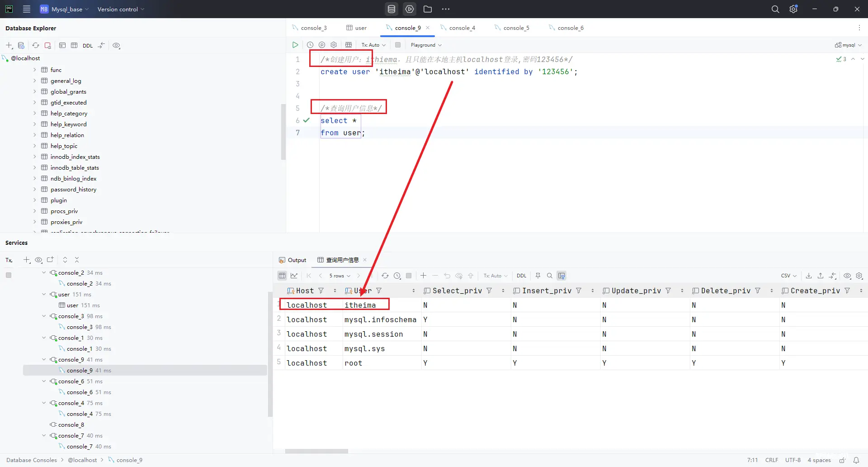868x467 pixels.
Task: Switch to console_6 tab
Action: [x=566, y=28]
